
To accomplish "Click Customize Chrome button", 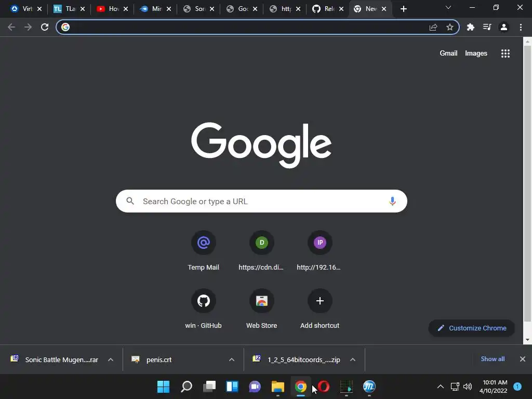I will 472,328.
